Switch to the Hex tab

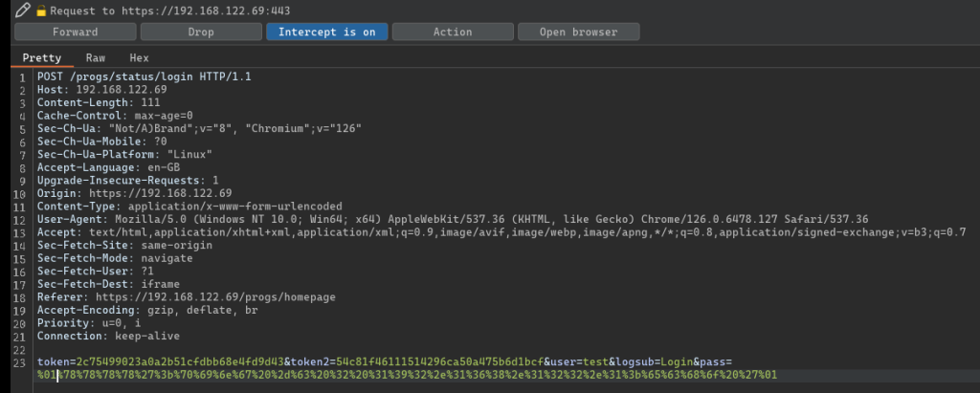click(140, 58)
